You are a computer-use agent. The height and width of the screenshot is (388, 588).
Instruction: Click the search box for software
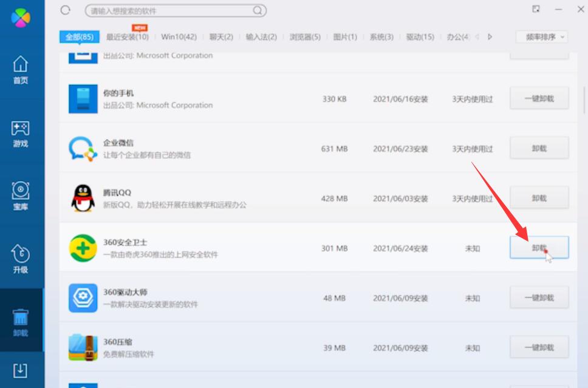[176, 10]
